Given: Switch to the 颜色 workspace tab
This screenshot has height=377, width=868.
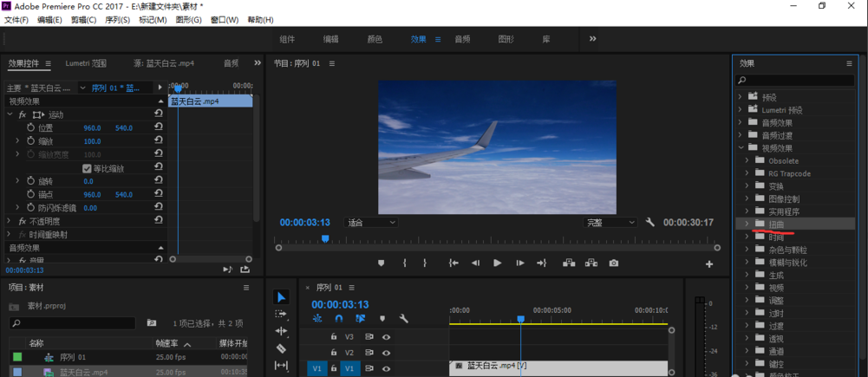Looking at the screenshot, I should click(x=375, y=39).
